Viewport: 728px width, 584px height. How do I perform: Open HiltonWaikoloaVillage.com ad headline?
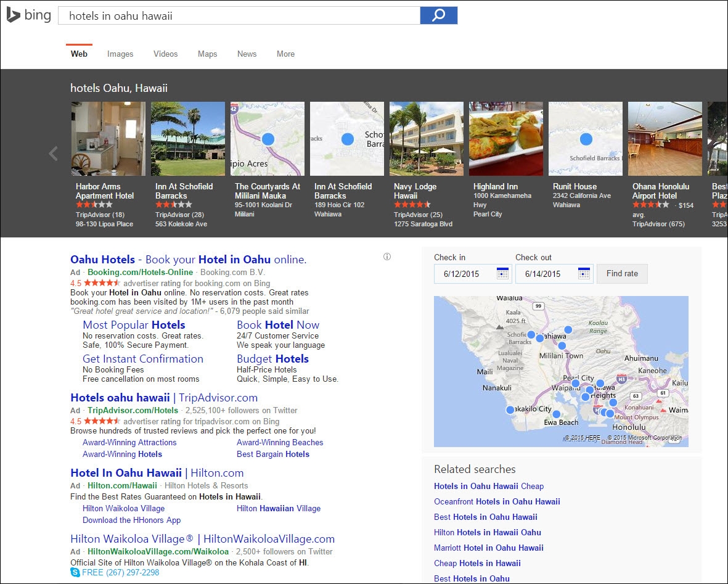tap(202, 539)
